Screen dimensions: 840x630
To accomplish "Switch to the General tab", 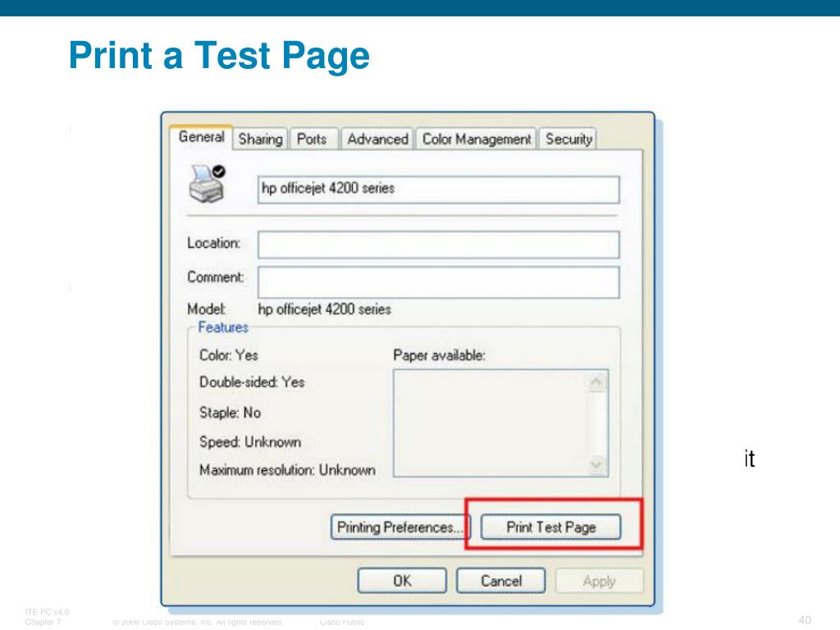I will click(202, 137).
